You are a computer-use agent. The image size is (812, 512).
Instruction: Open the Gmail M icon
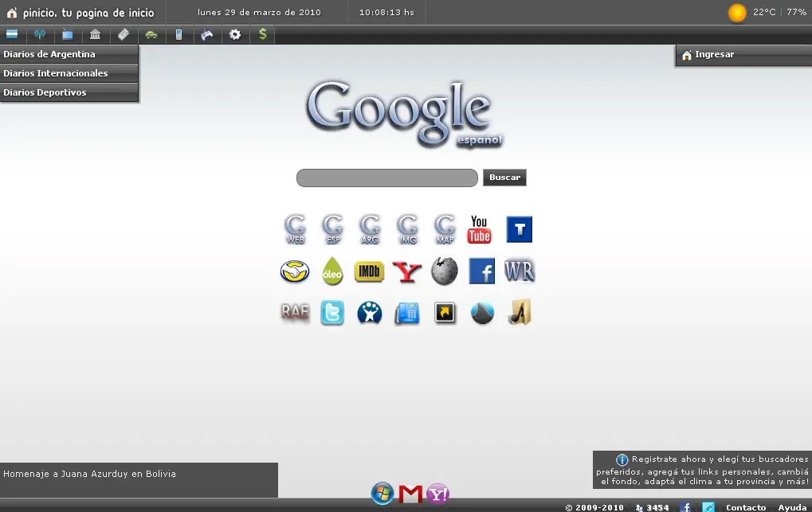[x=410, y=494]
